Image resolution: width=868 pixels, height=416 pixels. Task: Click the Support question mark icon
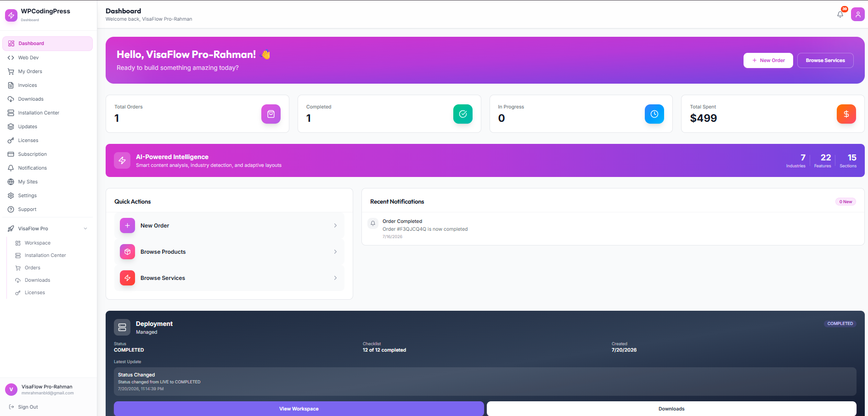point(11,210)
